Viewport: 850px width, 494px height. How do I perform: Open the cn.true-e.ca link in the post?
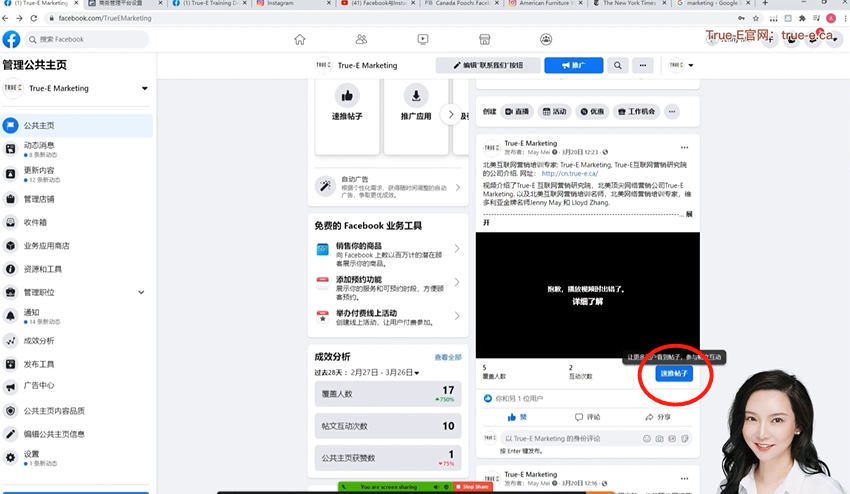coord(566,174)
